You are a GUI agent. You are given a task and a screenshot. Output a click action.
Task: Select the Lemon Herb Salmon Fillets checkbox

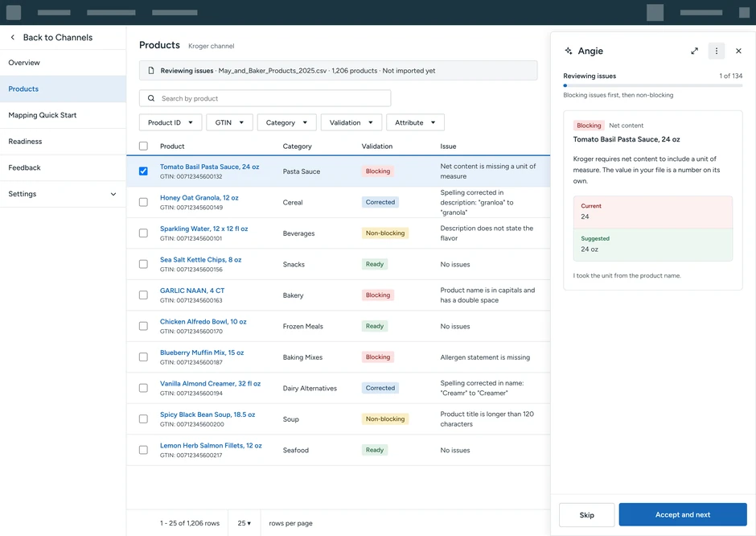[143, 450]
